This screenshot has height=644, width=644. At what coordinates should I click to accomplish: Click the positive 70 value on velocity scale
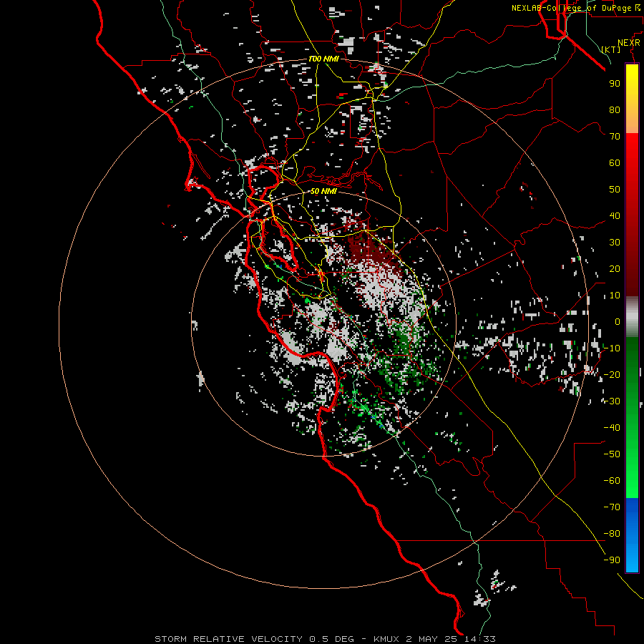(615, 137)
